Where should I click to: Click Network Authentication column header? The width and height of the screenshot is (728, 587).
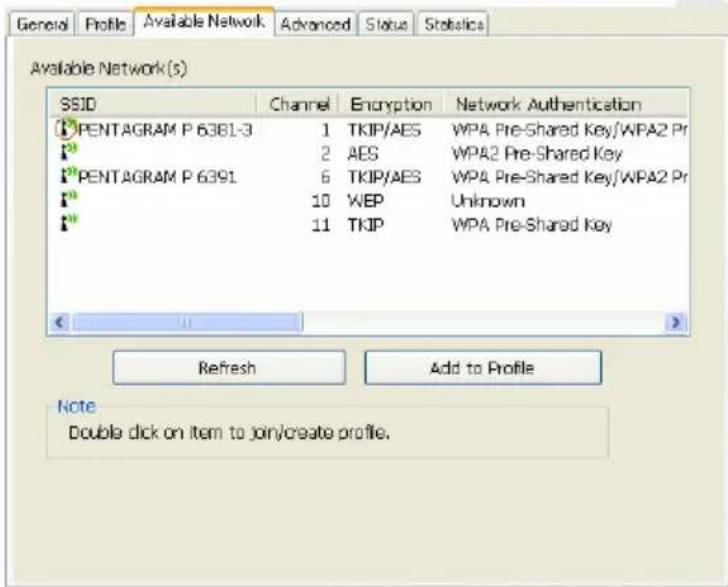pos(566,104)
